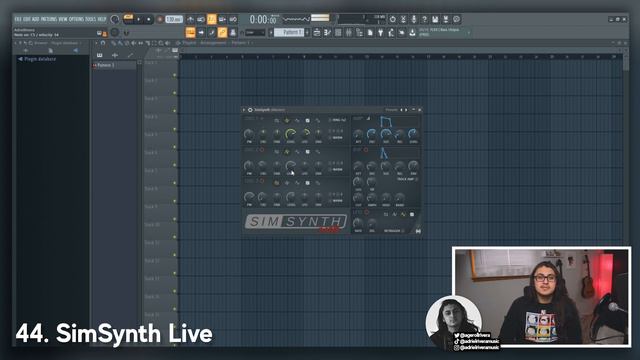This screenshot has width=640, height=360.
Task: Click the browser speaker icon
Action: click(x=76, y=51)
